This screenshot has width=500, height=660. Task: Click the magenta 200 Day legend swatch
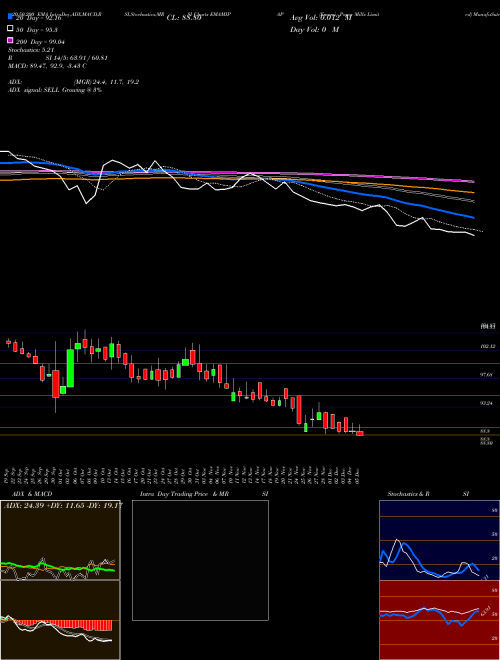pyautogui.click(x=10, y=40)
